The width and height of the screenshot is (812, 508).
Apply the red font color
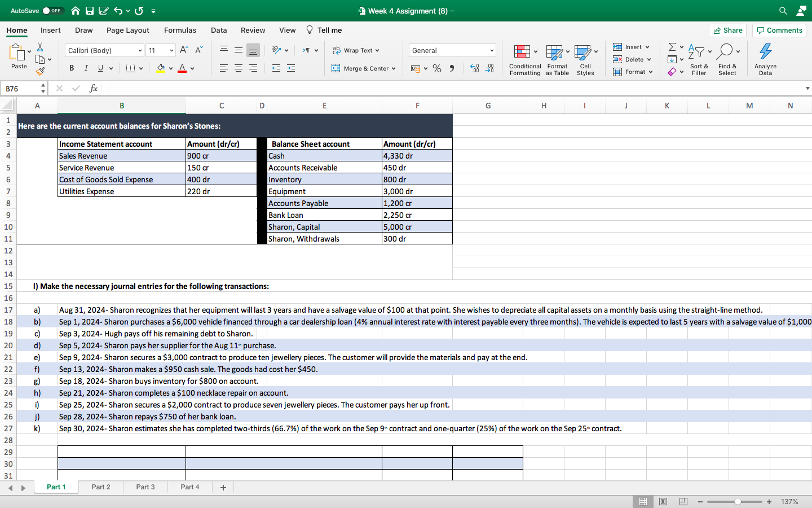click(182, 68)
